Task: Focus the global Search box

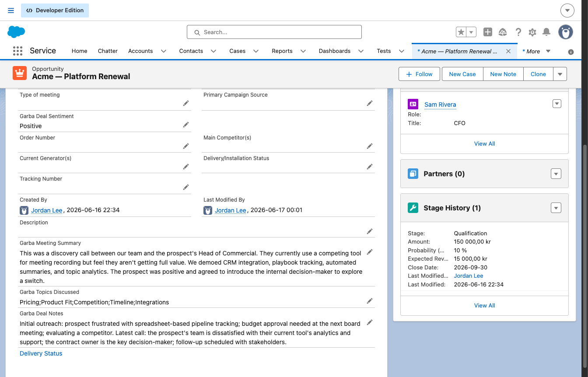Action: click(x=274, y=32)
